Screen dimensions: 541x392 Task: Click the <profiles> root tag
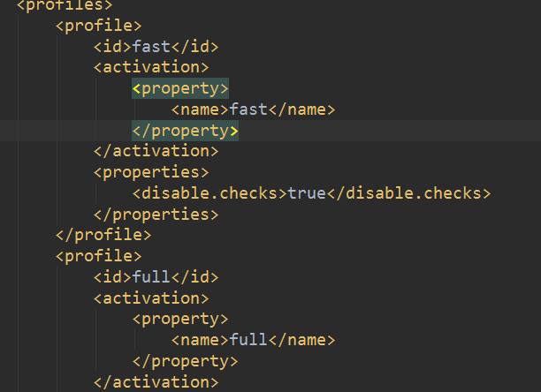(x=65, y=5)
